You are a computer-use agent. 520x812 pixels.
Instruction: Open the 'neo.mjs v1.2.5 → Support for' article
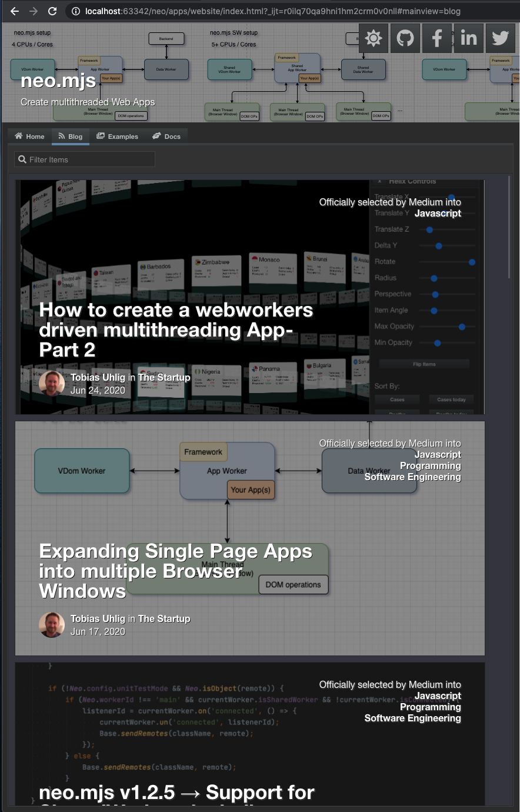coord(176,793)
